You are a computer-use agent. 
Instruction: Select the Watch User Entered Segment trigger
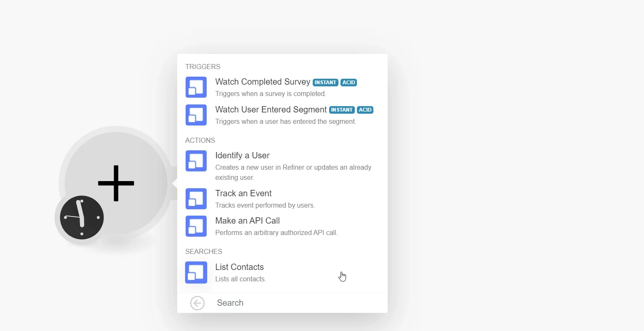[x=282, y=115]
